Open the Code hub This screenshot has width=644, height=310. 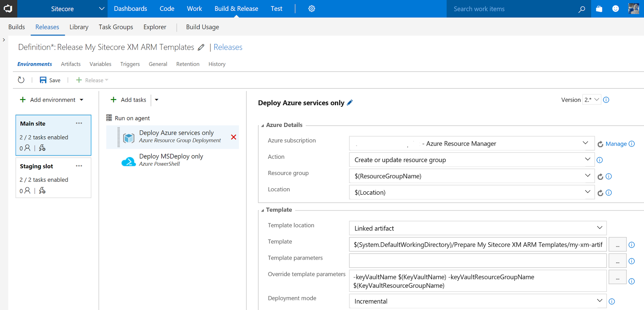click(x=167, y=8)
